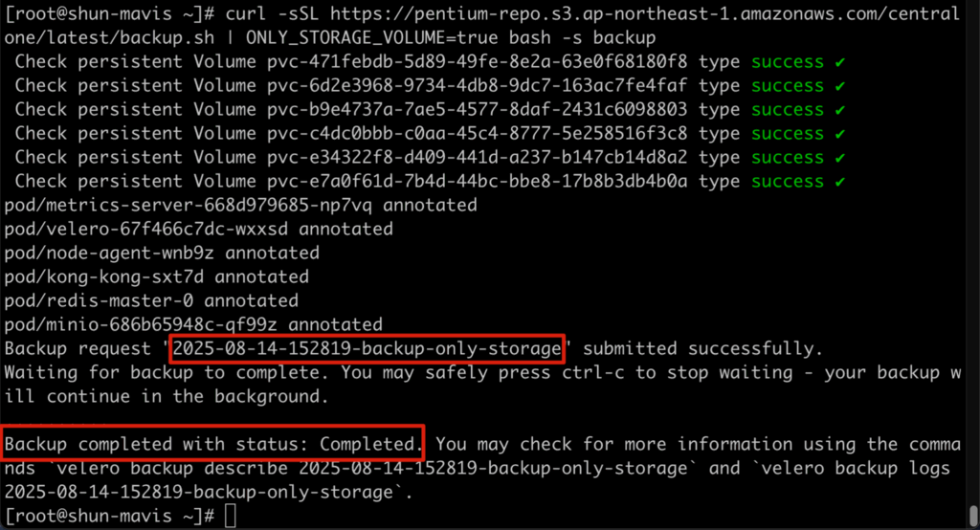Screen dimensions: 980x530
Task: Select the checkmark on the pvc-e34322f8 row
Action: pos(839,158)
